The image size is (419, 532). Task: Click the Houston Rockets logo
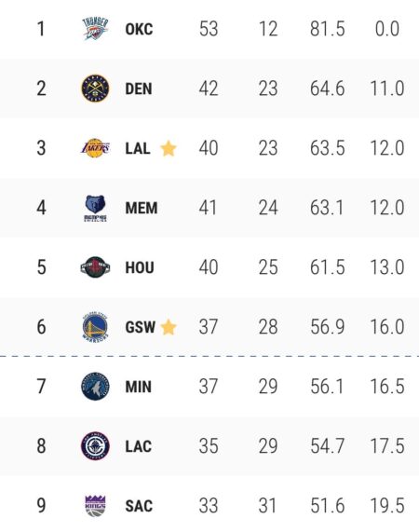tap(95, 267)
